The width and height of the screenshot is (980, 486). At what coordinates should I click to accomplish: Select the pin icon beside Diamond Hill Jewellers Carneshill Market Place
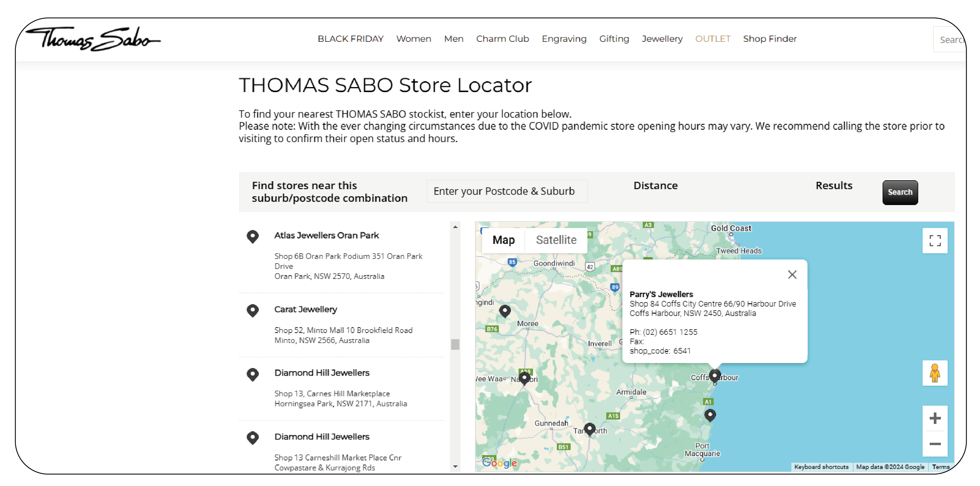pyautogui.click(x=252, y=438)
